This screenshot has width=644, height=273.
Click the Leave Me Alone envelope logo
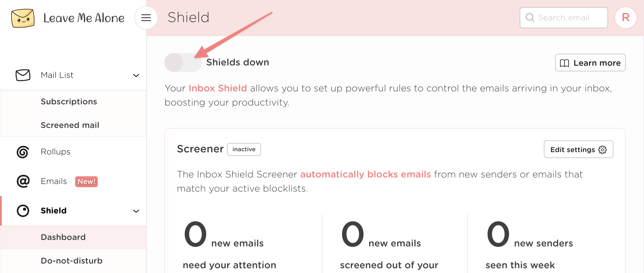click(x=23, y=18)
